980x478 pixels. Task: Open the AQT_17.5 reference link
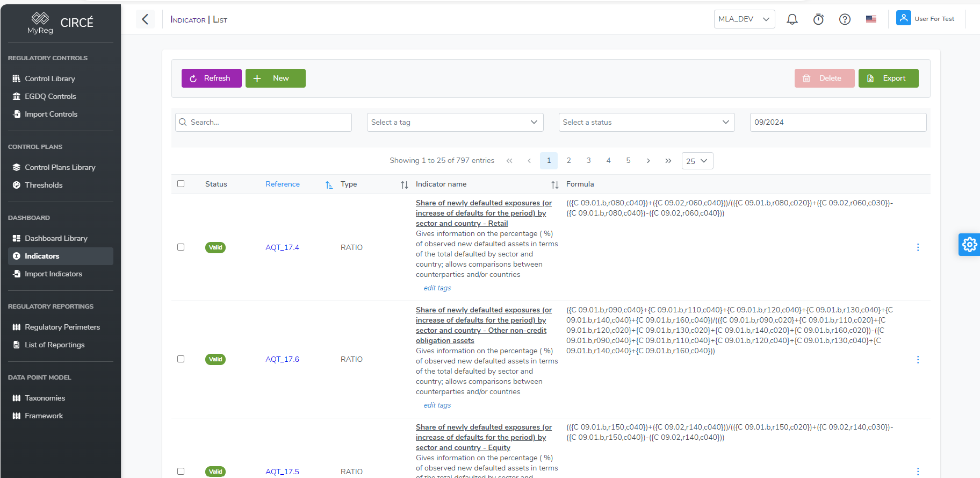pos(282,472)
